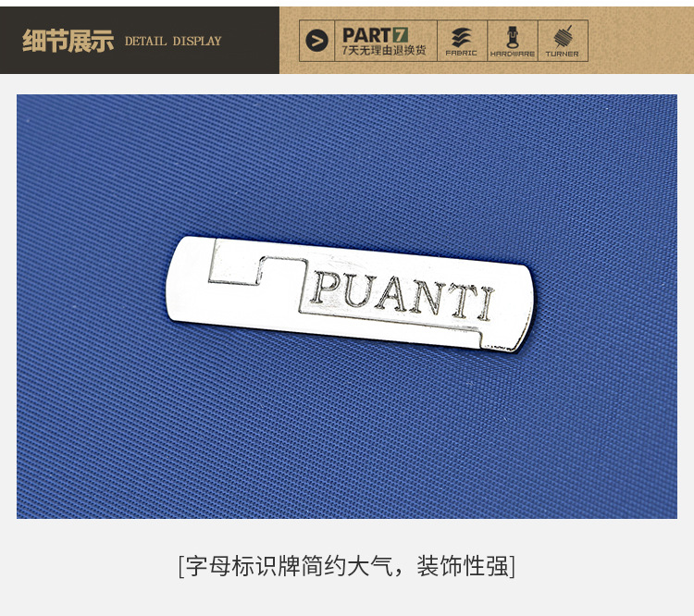Click the DETAIL DISPLAY subtitle
The width and height of the screenshot is (694, 616).
(173, 41)
